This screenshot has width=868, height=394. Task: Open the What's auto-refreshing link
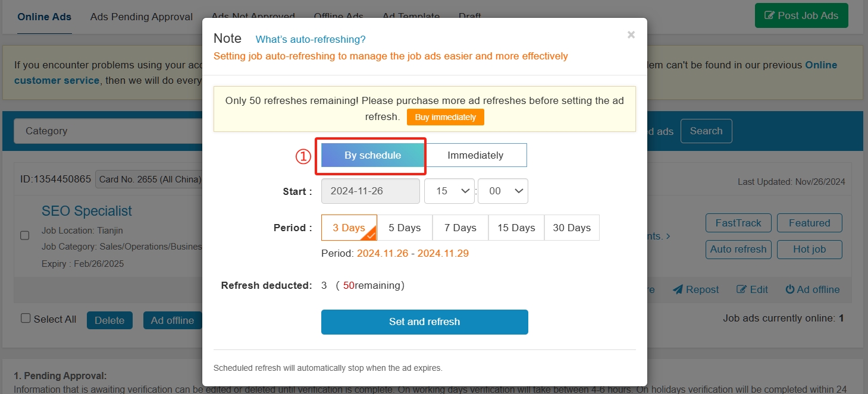[x=311, y=39]
